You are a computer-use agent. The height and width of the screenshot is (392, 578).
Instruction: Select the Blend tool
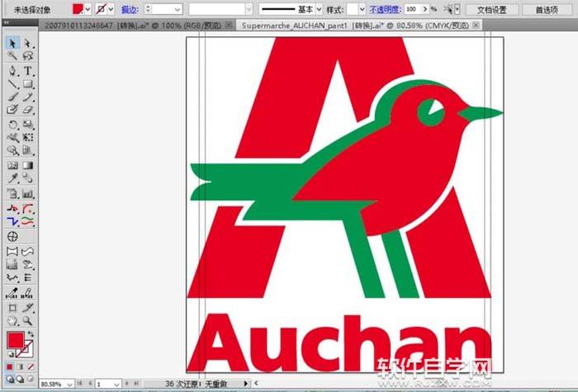tap(27, 178)
